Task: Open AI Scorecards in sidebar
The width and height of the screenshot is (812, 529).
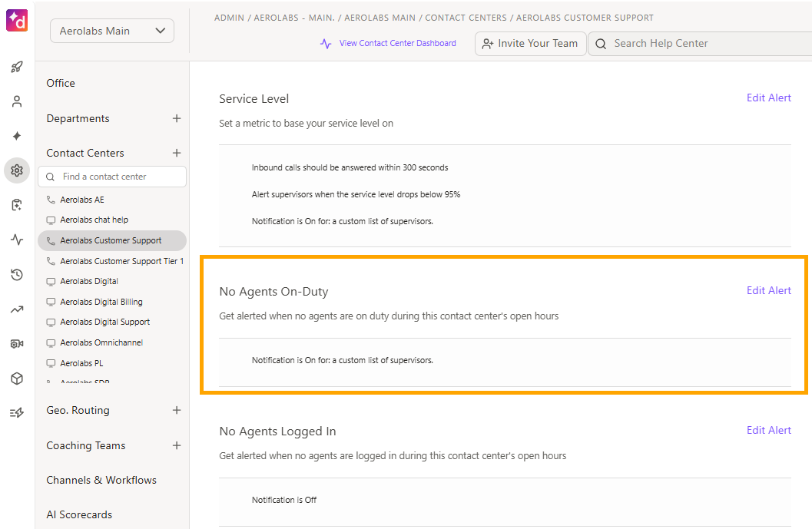Action: [79, 514]
